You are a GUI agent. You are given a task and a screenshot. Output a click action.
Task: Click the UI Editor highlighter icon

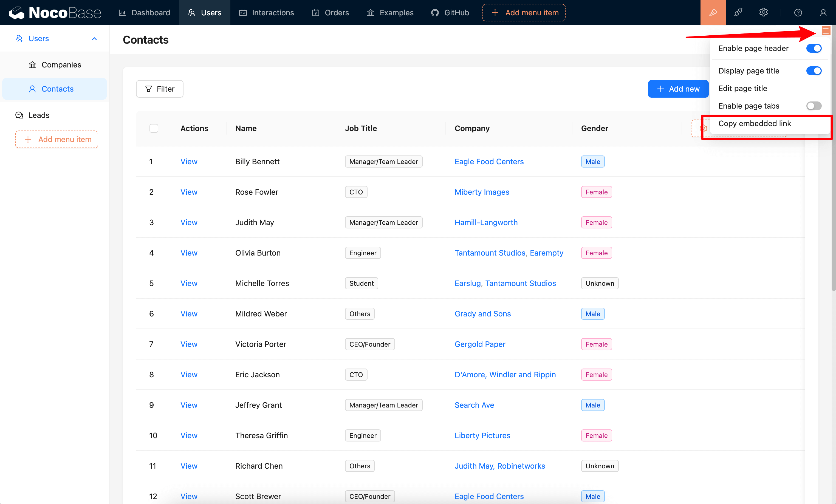click(713, 13)
